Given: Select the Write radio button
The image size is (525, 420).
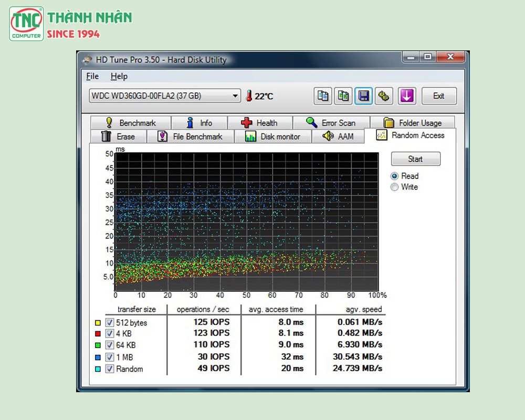Looking at the screenshot, I should click(394, 187).
